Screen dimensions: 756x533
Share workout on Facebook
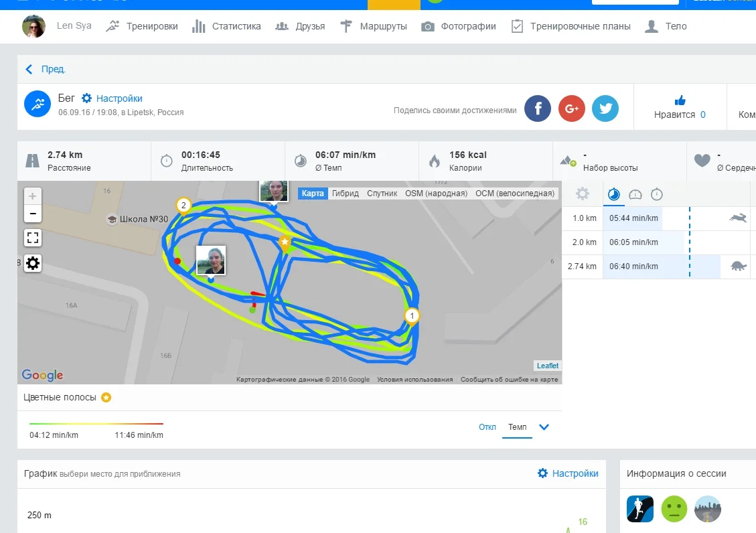click(x=538, y=108)
